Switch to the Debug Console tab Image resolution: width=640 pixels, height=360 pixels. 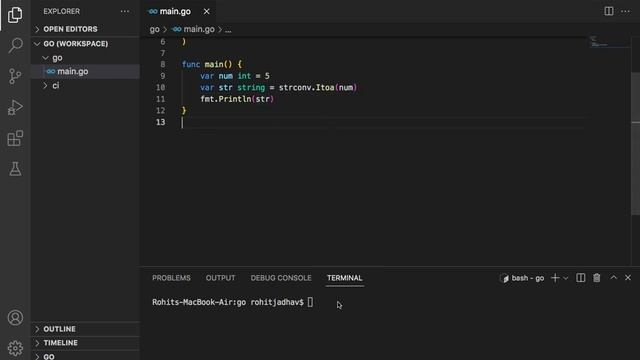point(281,278)
